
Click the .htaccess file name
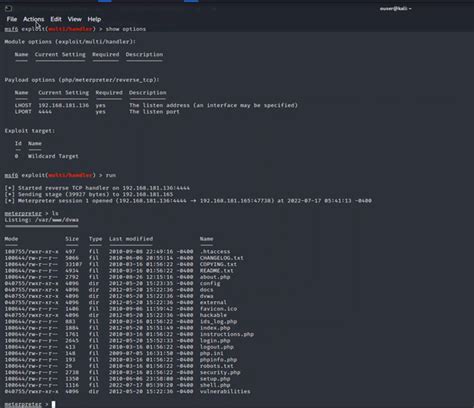(x=215, y=251)
